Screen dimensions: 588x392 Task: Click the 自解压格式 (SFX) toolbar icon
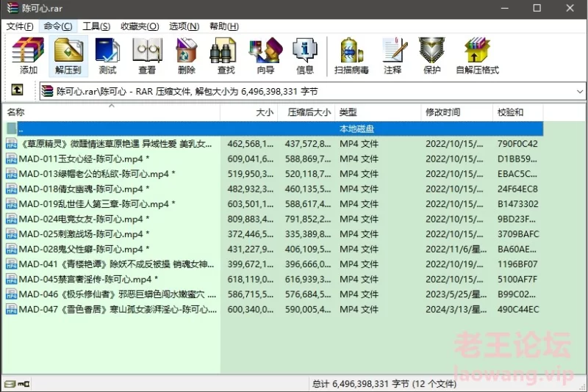[x=477, y=55]
